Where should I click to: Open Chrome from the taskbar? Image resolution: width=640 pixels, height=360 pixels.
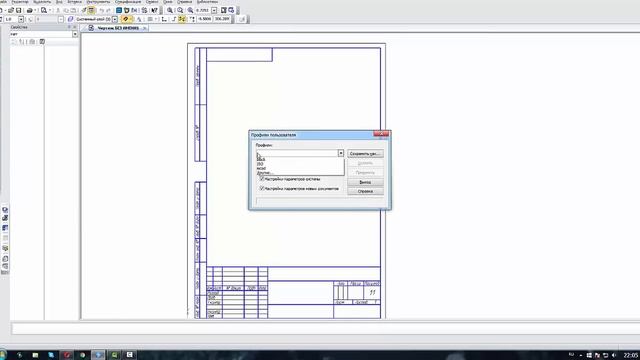[82, 355]
